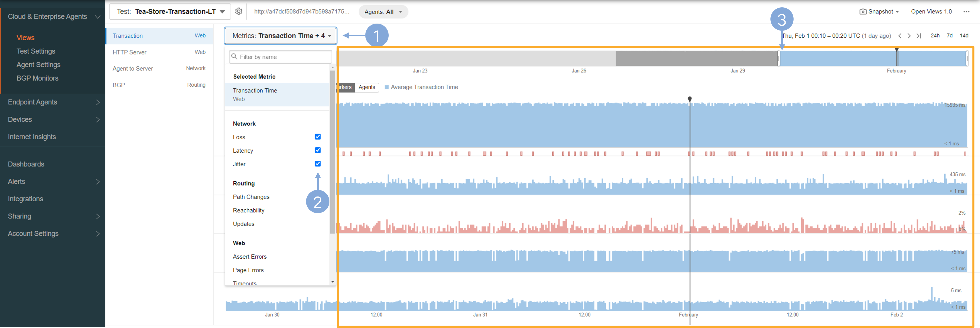Open the Agents: All dropdown
Viewport: 980px width, 328px height.
383,12
